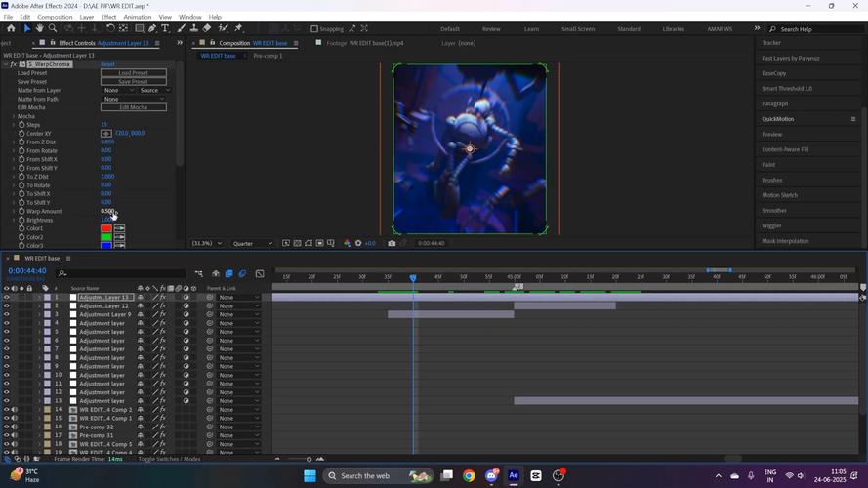Open the QuickMotion panel menu icon

853,119
